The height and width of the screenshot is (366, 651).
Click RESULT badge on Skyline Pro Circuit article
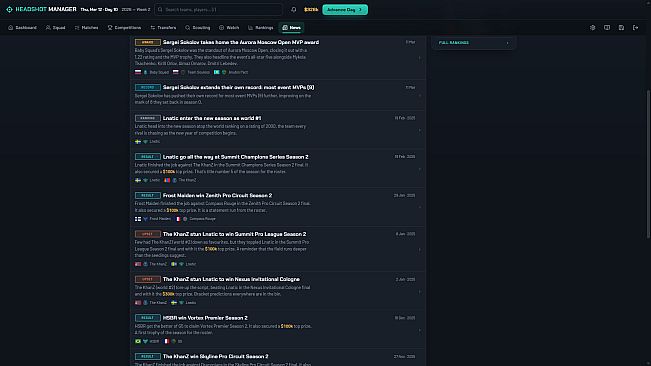(x=147, y=356)
